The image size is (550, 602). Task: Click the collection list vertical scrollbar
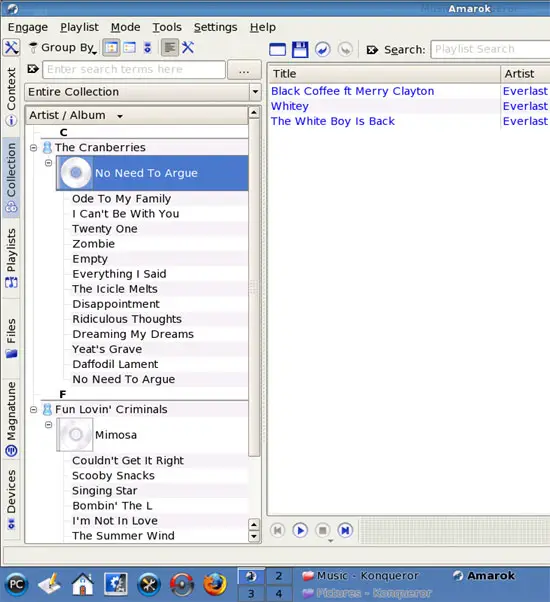(x=254, y=288)
